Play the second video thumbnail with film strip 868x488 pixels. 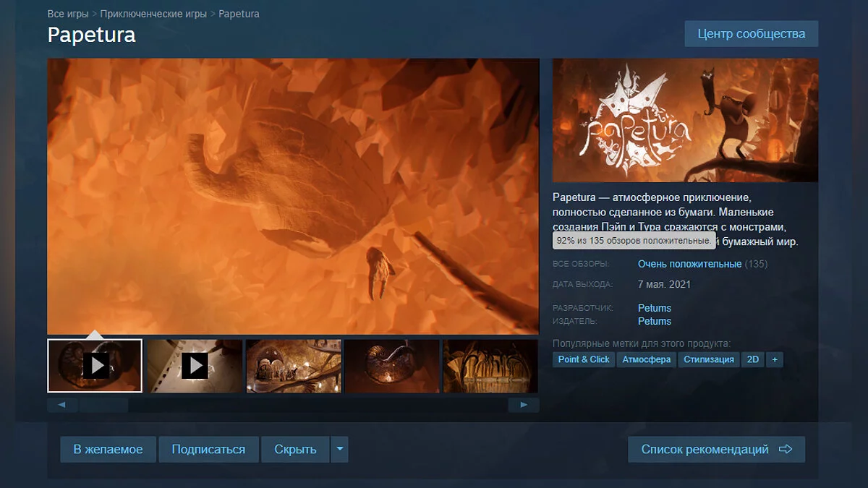click(195, 366)
